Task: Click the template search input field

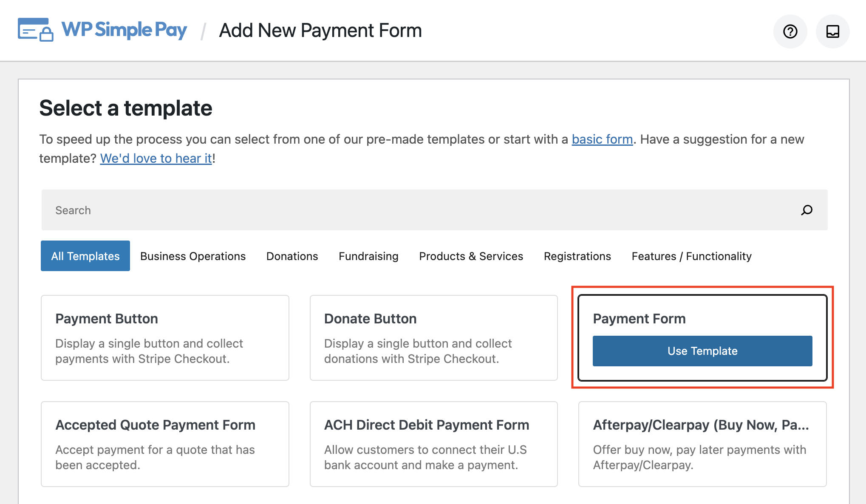Action: [434, 211]
